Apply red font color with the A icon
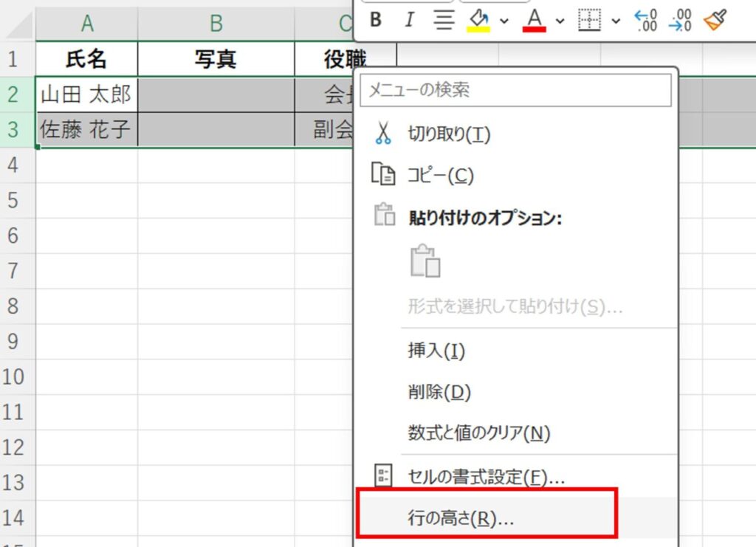Screen dimensions: 756x547 click(535, 20)
